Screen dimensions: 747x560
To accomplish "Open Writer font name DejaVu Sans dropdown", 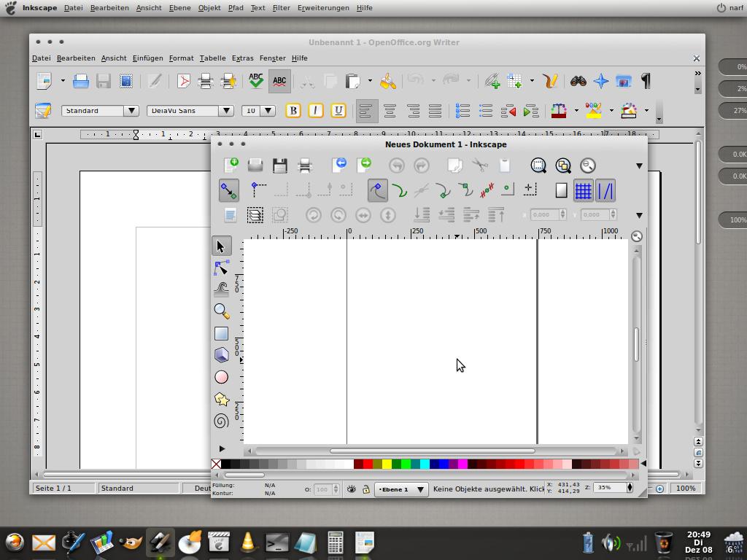I will click(226, 111).
